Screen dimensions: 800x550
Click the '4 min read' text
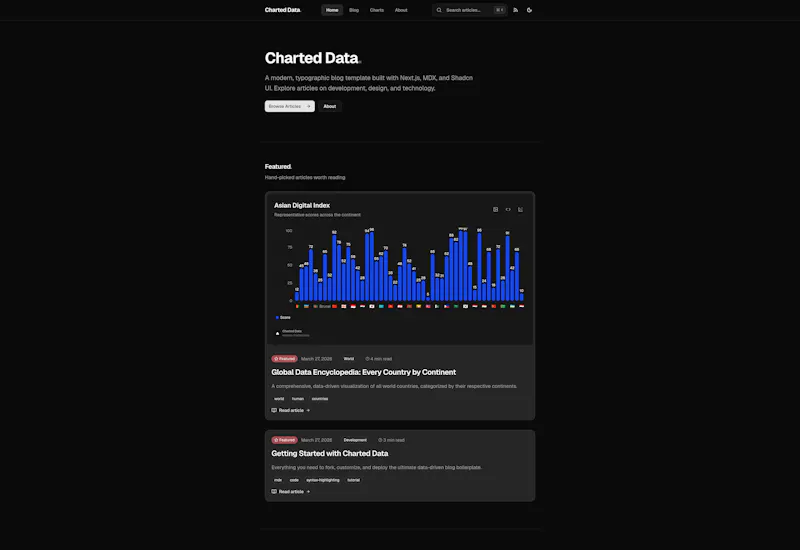pyautogui.click(x=379, y=359)
